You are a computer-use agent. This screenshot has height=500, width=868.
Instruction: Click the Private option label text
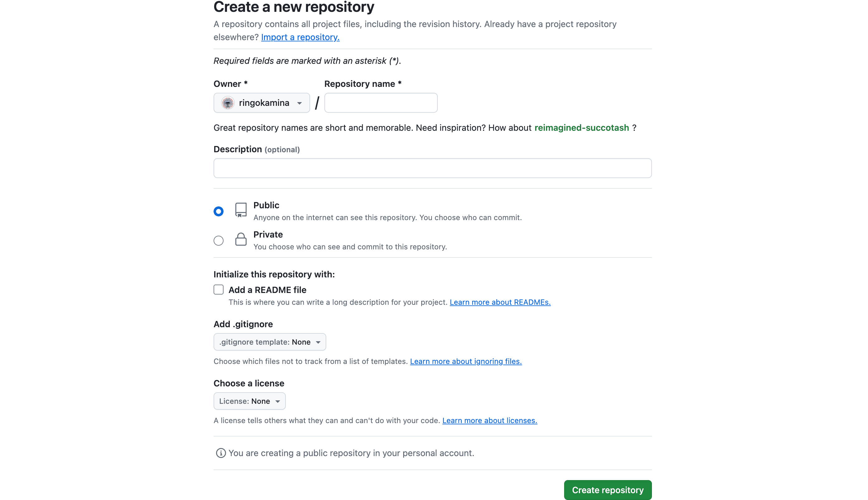(268, 234)
